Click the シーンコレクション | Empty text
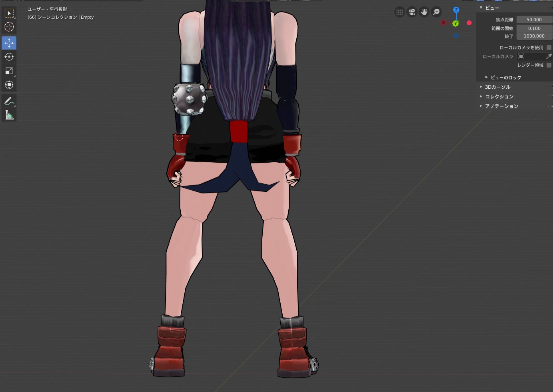 pyautogui.click(x=66, y=17)
